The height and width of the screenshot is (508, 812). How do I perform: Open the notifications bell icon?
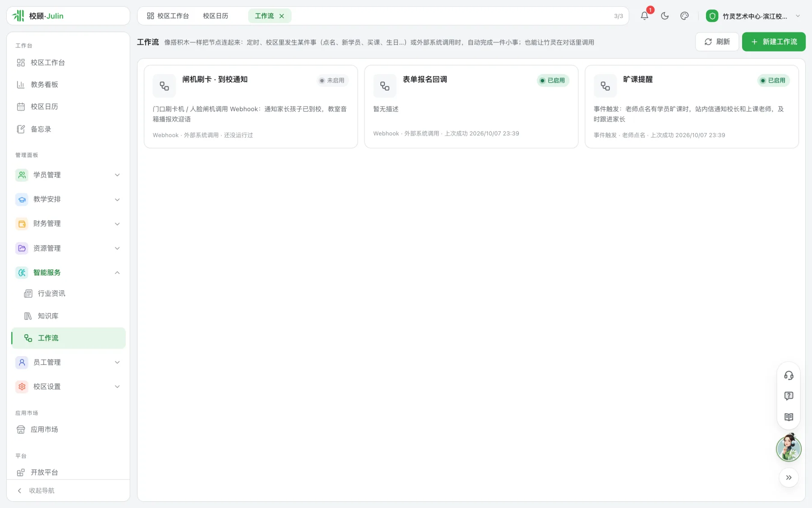coord(645,16)
